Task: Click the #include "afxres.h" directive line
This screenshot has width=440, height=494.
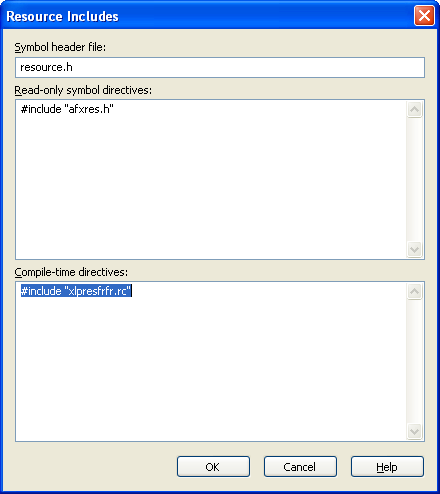Action: pyautogui.click(x=67, y=109)
